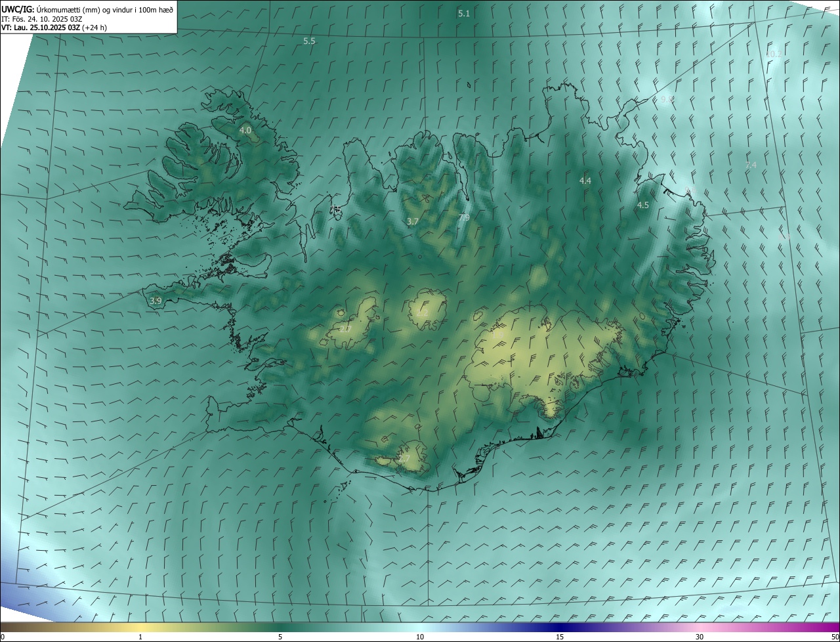Click the faint 10.2 value label
The image size is (840, 642).
coord(774,54)
